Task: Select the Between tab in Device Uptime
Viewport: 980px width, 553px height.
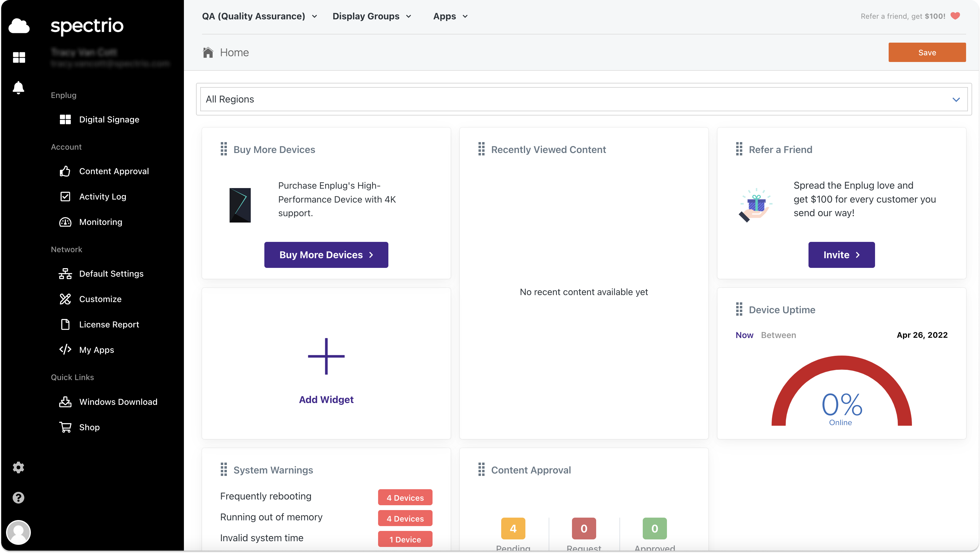Action: pyautogui.click(x=778, y=335)
